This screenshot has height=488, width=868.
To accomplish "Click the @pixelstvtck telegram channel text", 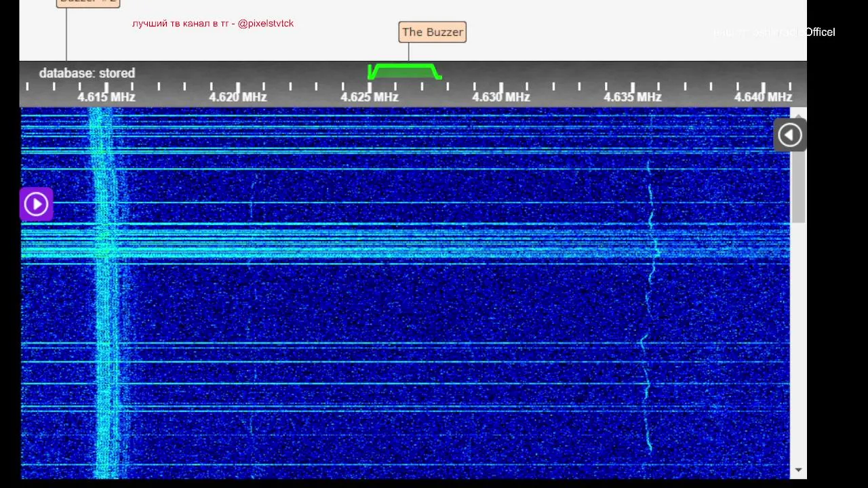I will point(266,23).
